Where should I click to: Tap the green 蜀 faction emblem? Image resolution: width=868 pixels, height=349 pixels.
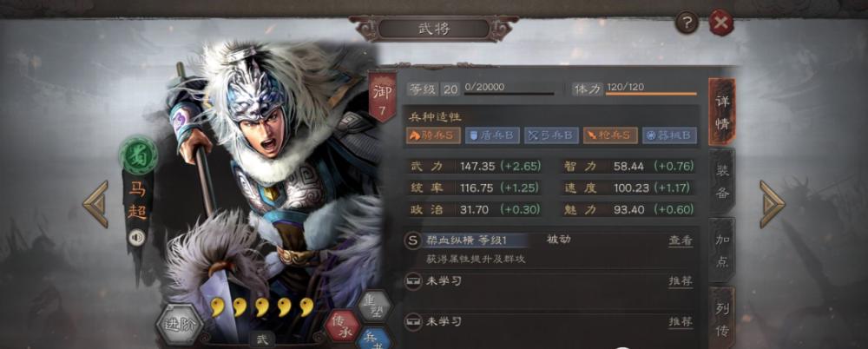tap(138, 154)
